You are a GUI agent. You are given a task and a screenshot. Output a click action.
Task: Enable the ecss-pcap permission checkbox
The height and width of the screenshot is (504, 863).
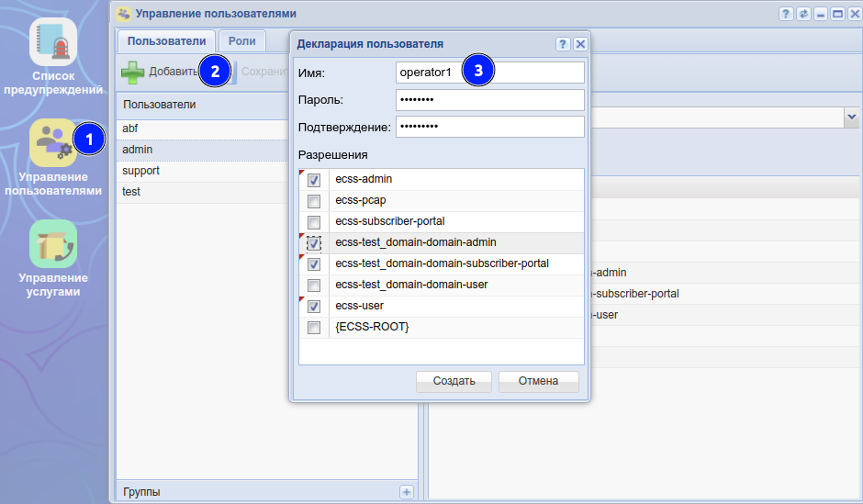(314, 201)
